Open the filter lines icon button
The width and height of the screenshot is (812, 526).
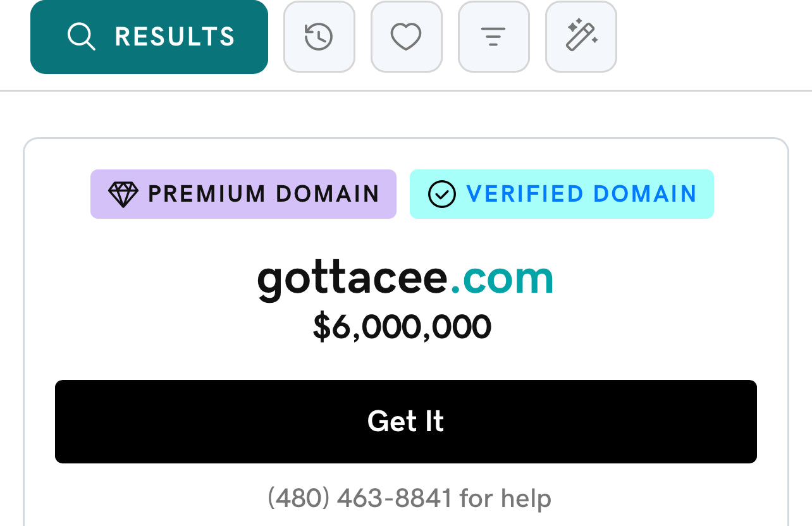tap(493, 37)
